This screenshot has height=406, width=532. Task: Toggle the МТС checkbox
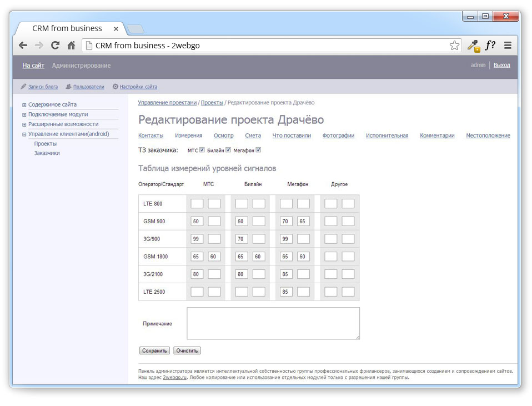tap(202, 150)
